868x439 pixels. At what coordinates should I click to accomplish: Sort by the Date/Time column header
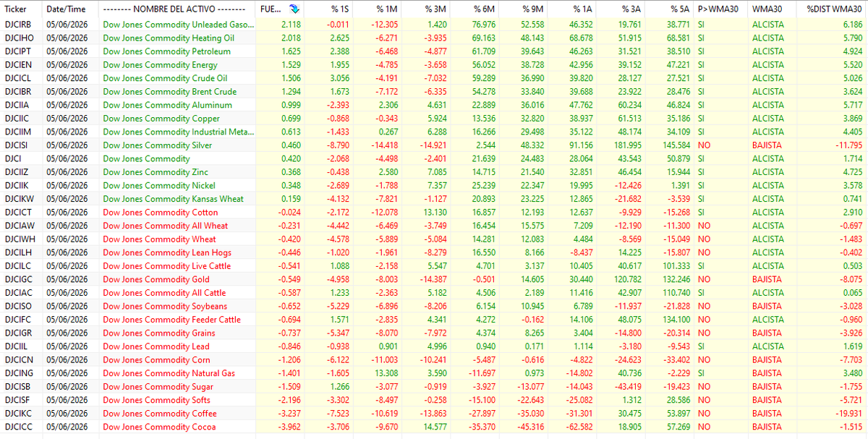click(x=66, y=9)
